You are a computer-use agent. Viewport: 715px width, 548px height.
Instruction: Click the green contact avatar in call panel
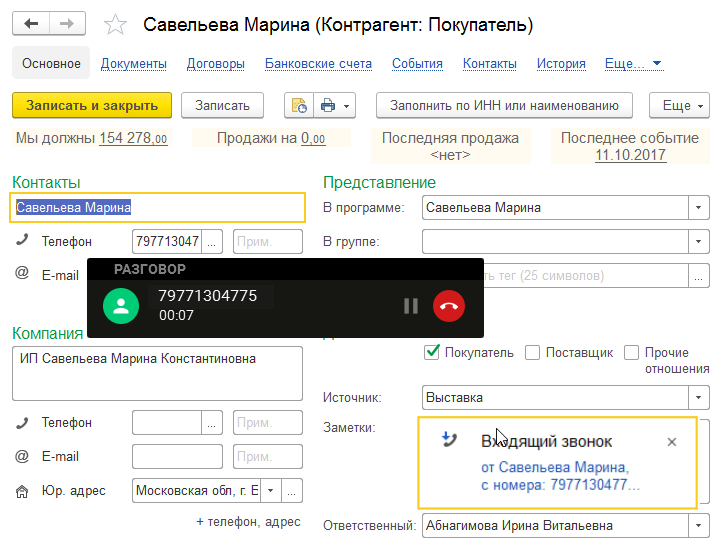(121, 306)
